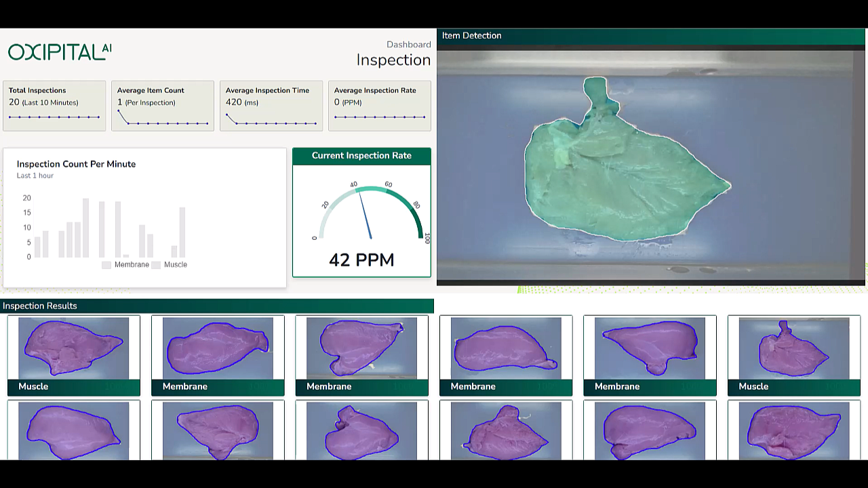Click the needle on the inspection rate gauge
The width and height of the screenshot is (868, 488).
pos(365,216)
